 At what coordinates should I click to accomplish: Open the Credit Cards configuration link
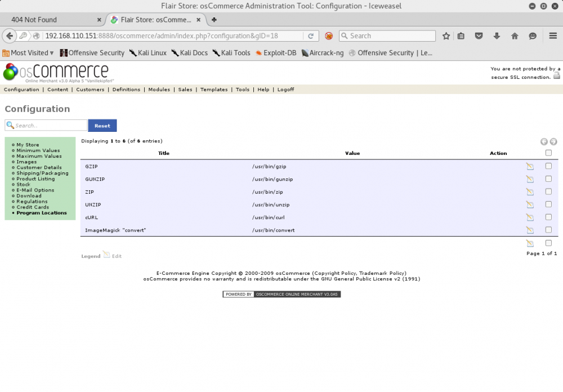[33, 207]
